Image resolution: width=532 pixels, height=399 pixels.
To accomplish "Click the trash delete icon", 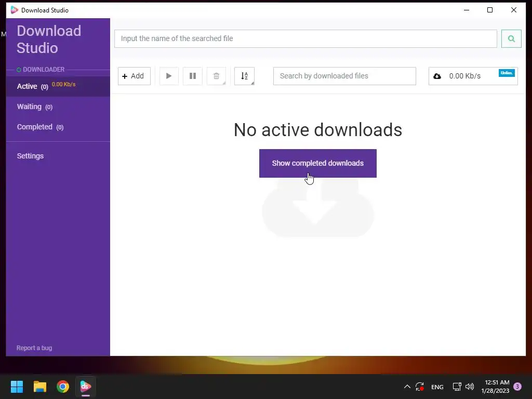I will point(217,76).
